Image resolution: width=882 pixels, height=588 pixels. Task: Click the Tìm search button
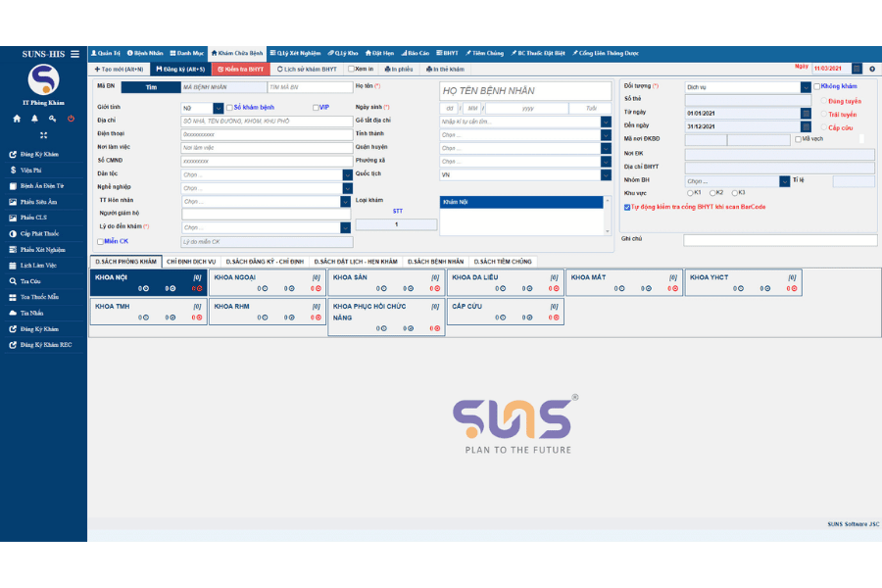click(151, 87)
